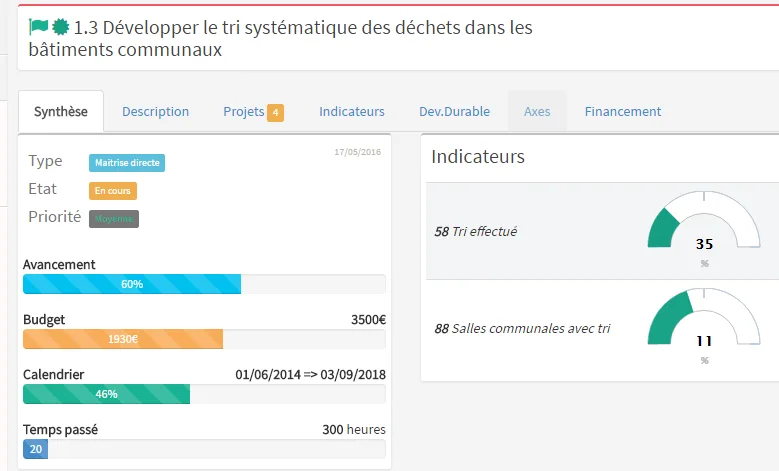Viewport: 779px width, 471px height.
Task: Select the Synthèse tab
Action: (x=61, y=111)
